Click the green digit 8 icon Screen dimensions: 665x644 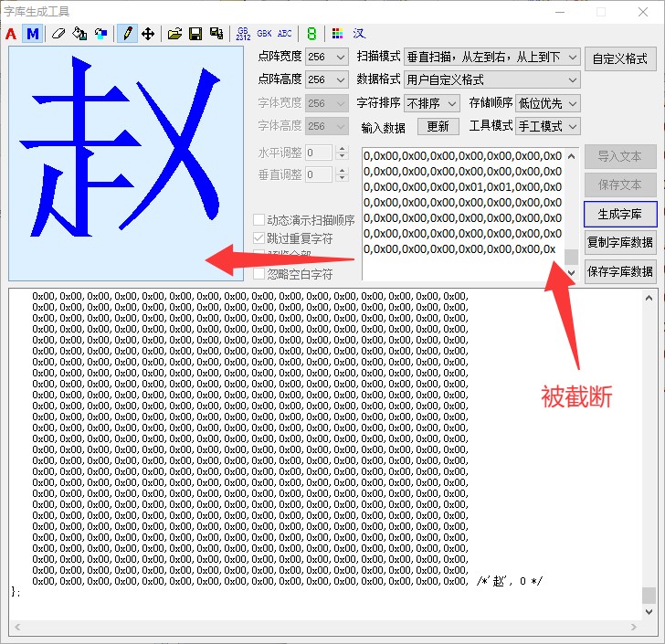coord(311,34)
